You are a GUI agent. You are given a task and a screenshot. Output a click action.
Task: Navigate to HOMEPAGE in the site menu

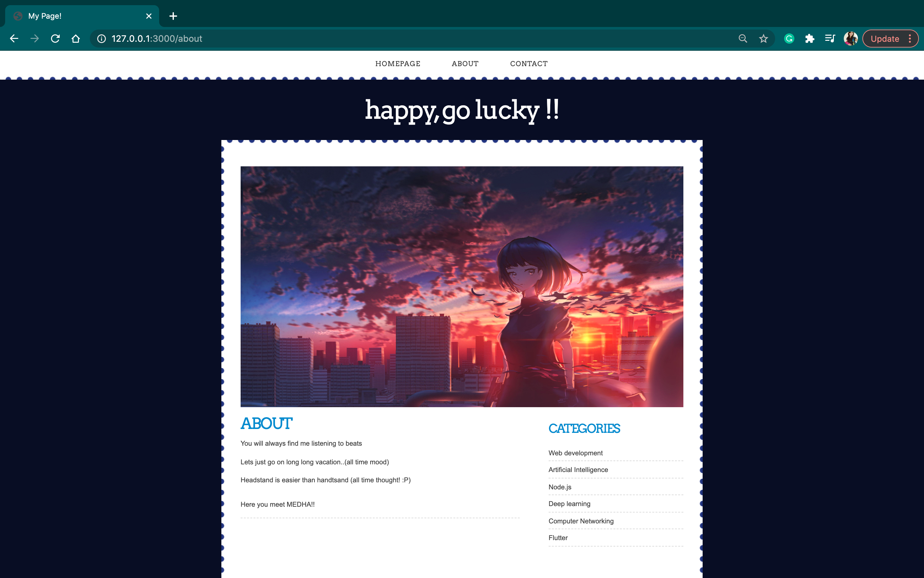[x=398, y=64]
